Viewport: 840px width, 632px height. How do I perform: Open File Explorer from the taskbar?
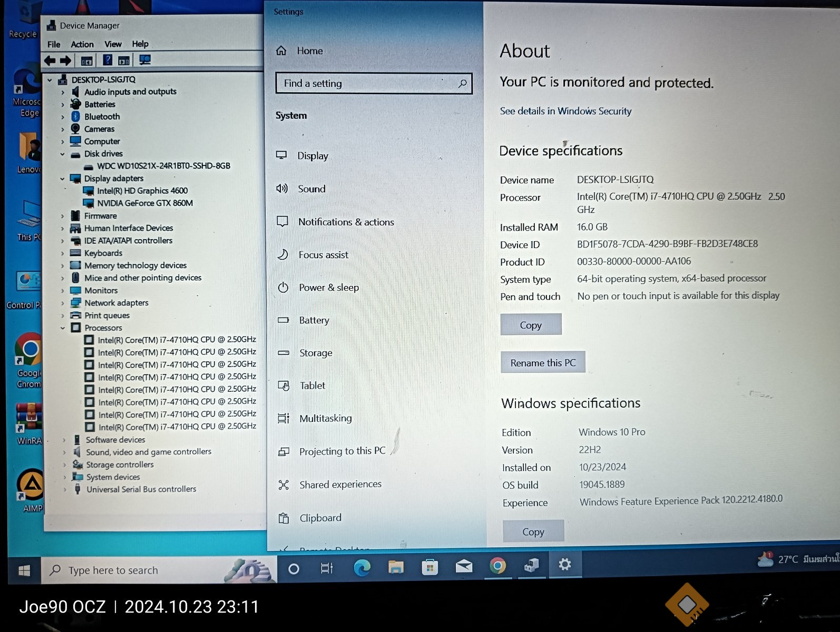pos(396,567)
